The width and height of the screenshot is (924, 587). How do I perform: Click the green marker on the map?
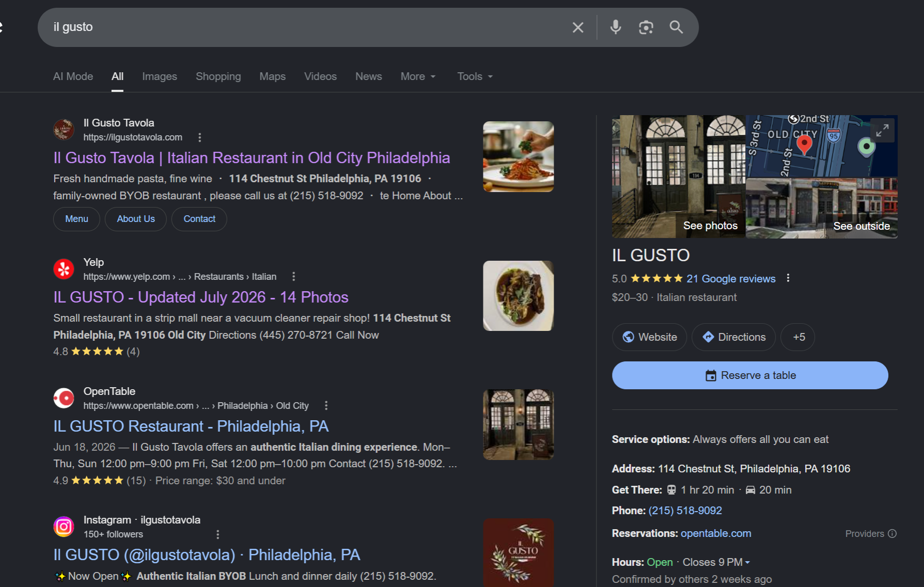(867, 148)
